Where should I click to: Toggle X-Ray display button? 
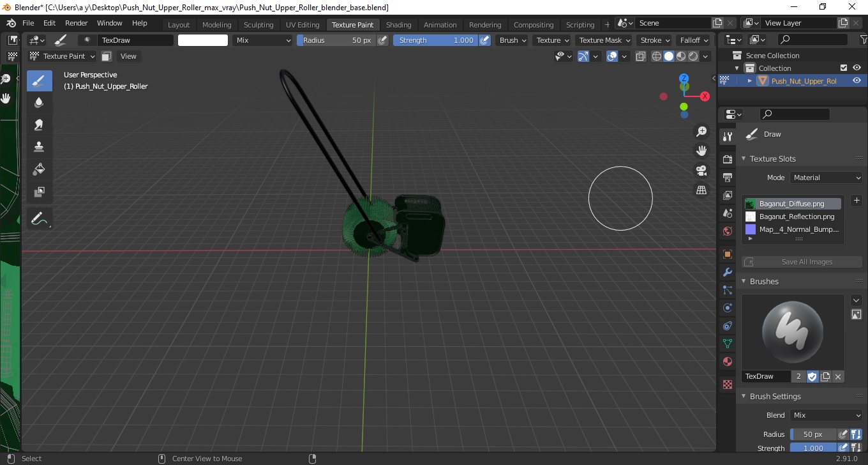tap(641, 56)
